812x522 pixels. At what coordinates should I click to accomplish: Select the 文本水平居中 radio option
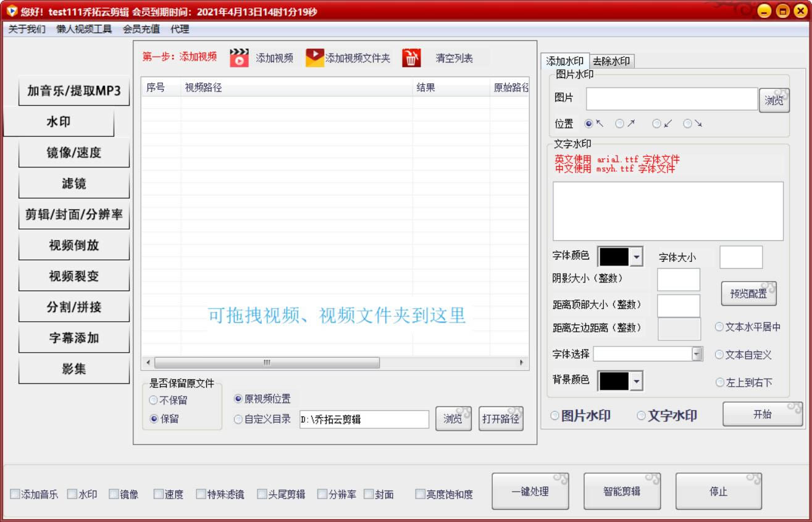click(x=719, y=327)
